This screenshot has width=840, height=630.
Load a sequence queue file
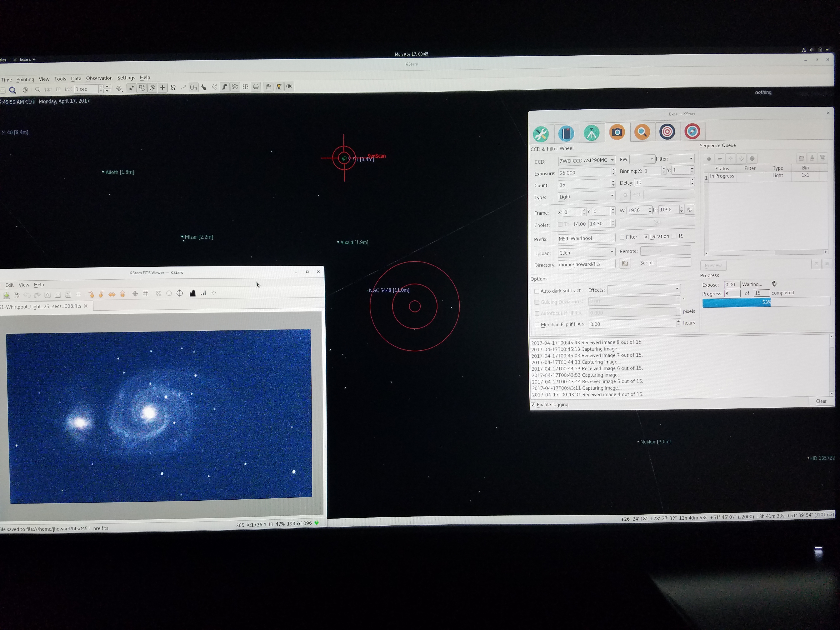click(801, 158)
